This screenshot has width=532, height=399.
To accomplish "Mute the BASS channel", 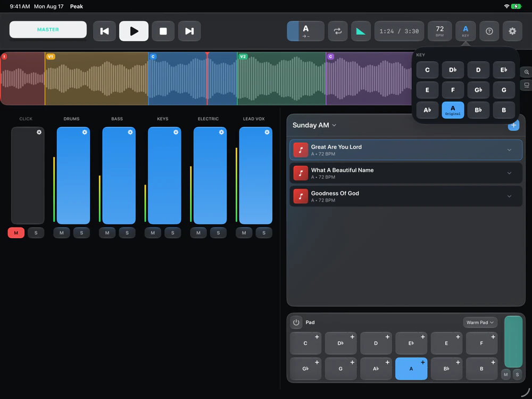I will pyautogui.click(x=107, y=233).
